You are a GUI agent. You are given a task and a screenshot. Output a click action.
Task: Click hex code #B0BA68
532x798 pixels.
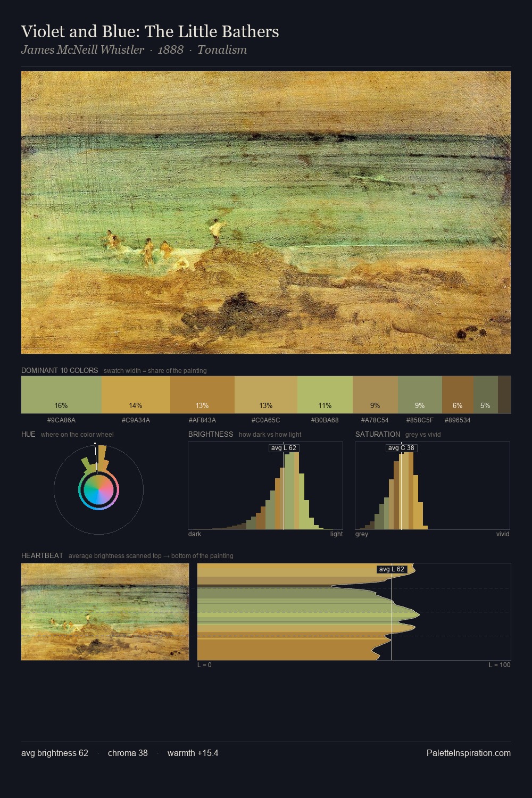[x=325, y=420]
